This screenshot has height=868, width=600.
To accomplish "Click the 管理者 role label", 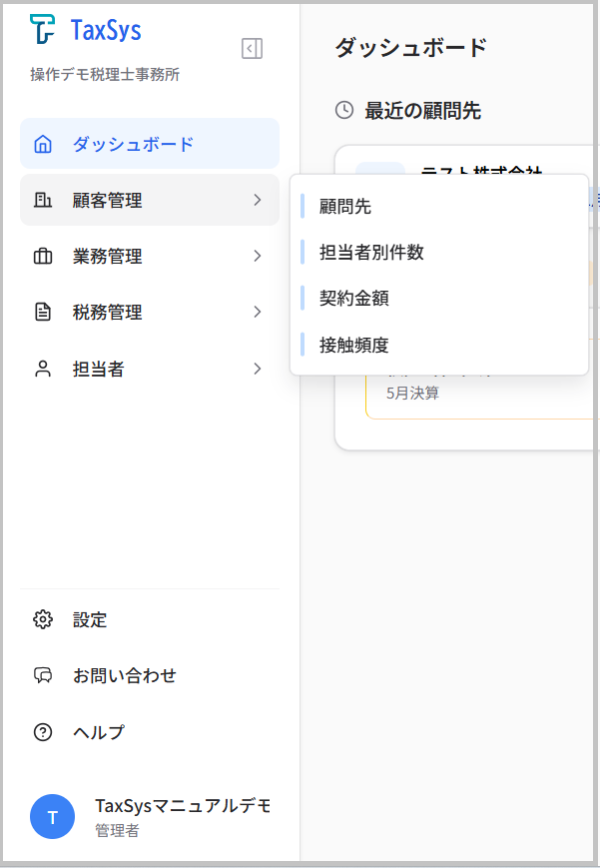I will (x=117, y=830).
